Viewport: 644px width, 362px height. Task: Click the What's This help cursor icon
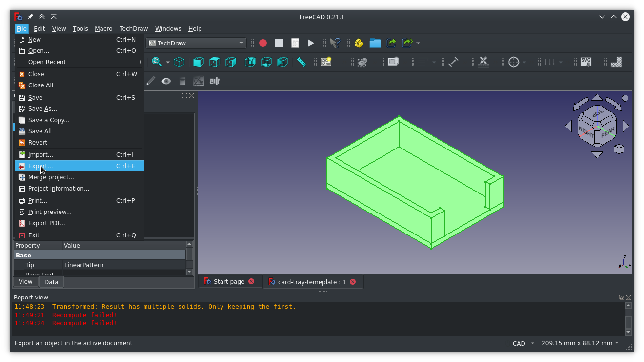[334, 43]
